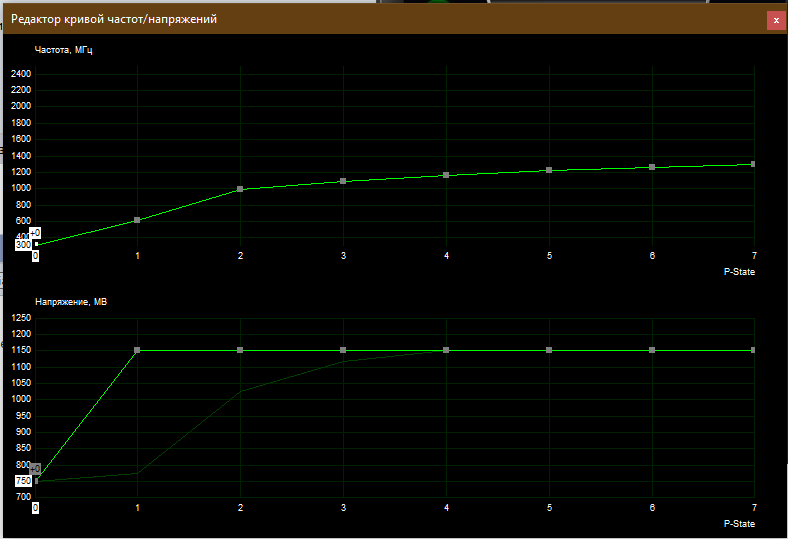
Task: Click the P-State axis label under frequency chart
Action: (x=739, y=272)
